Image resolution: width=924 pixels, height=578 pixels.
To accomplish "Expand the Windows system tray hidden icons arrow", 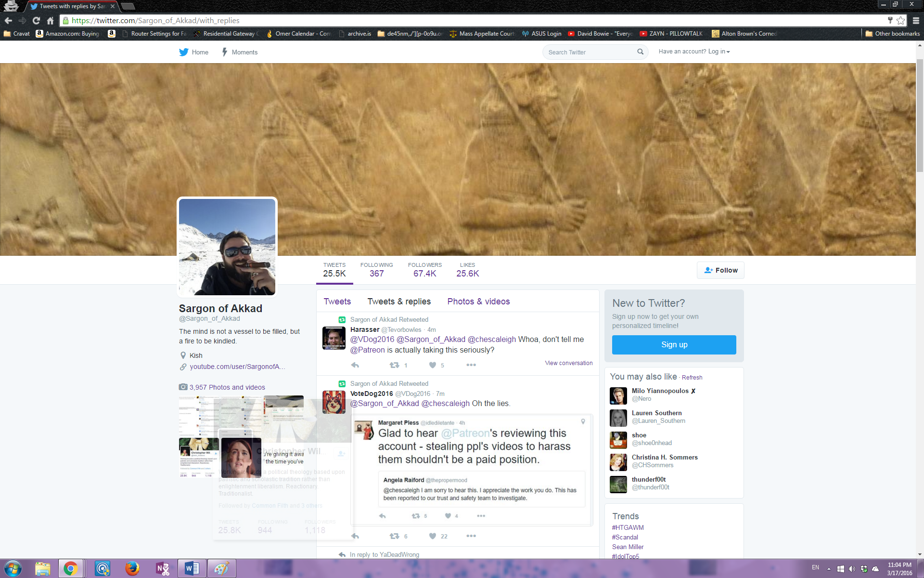I will pyautogui.click(x=829, y=569).
